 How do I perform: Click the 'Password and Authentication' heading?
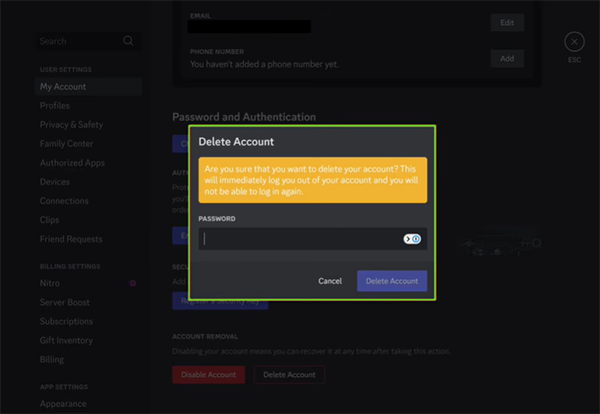coord(244,117)
